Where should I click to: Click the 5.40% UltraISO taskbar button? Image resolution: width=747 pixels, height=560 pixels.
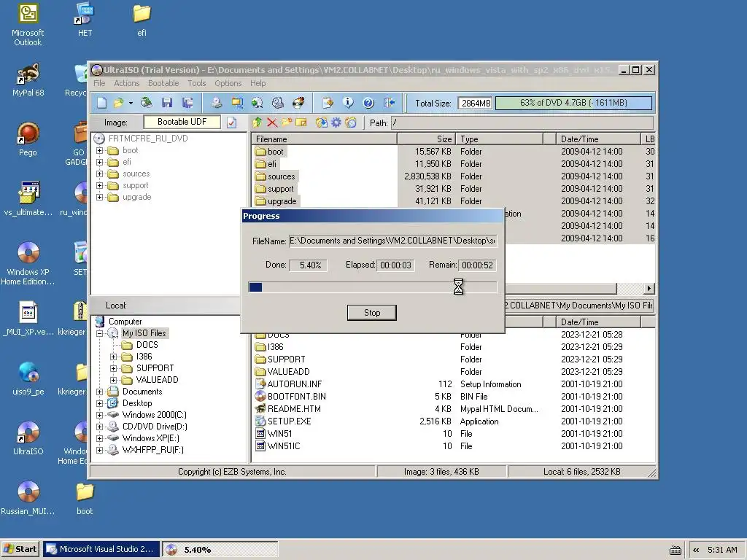220,550
